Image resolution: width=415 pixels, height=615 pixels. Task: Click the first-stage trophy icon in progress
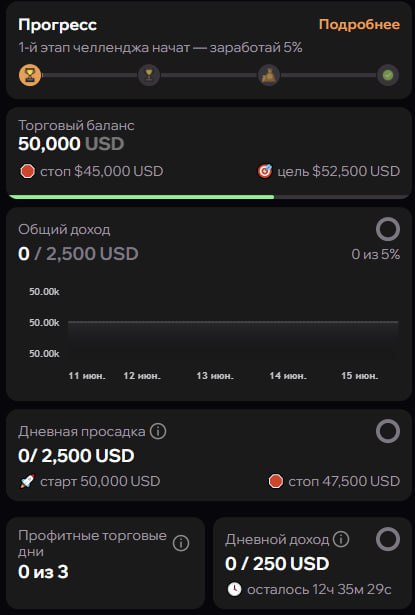tap(30, 75)
